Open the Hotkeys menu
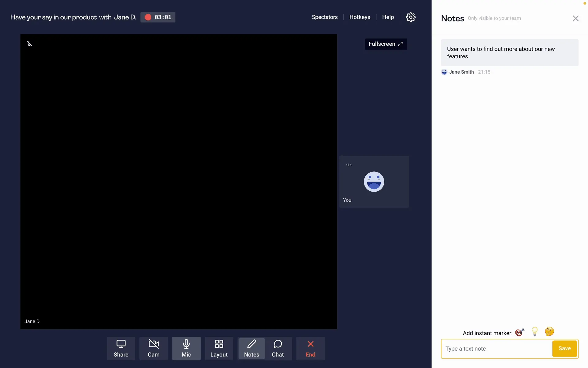The image size is (588, 368). tap(360, 17)
